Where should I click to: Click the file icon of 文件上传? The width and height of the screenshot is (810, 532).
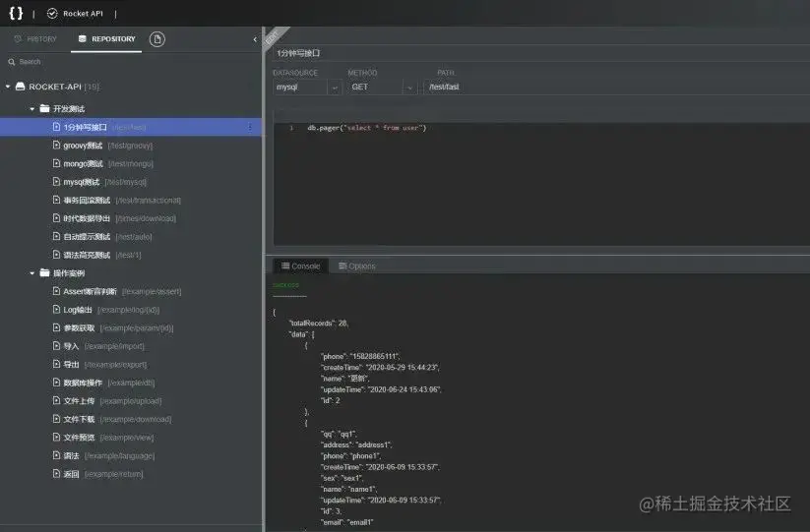(x=56, y=400)
